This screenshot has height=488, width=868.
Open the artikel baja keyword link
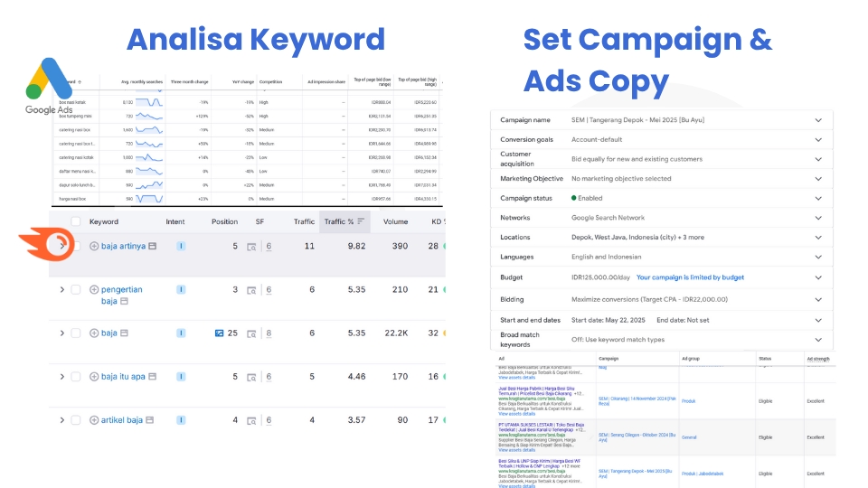coord(122,420)
